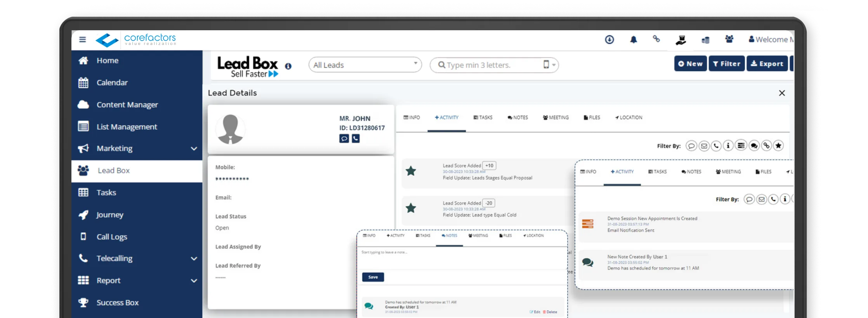
Task: Click star icon of Lead Score -20 entry
Action: (411, 208)
